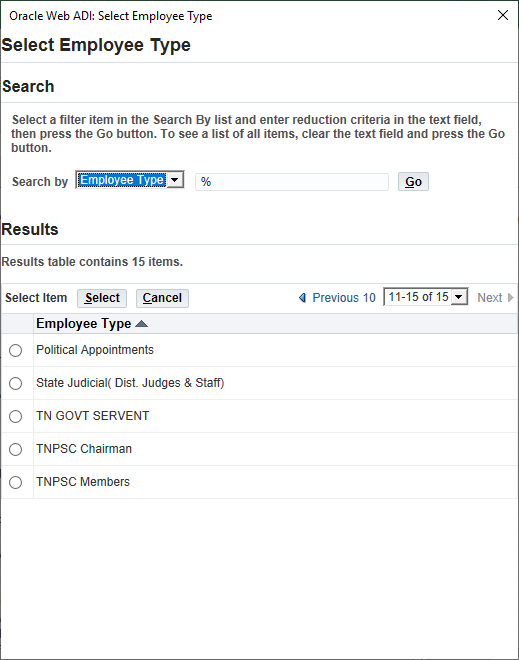Select the Political Appointments radio button

[x=16, y=350]
